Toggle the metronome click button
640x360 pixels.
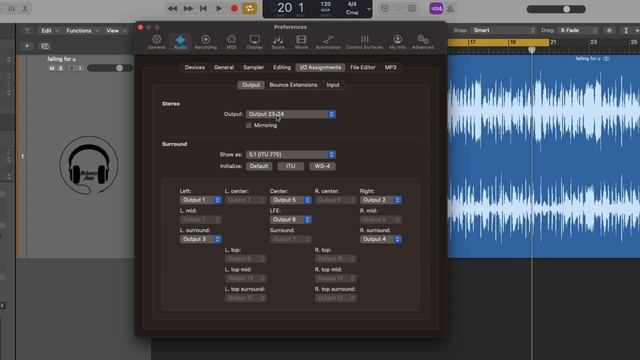pos(451,9)
